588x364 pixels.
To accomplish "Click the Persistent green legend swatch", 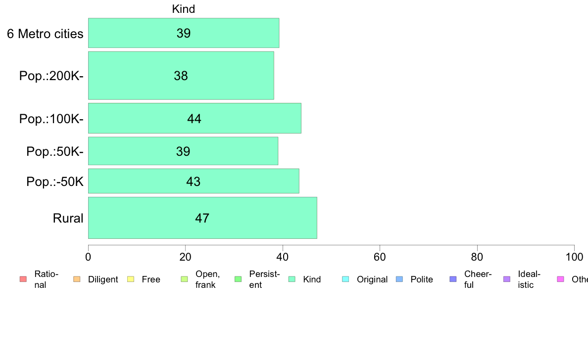I will (x=238, y=279).
